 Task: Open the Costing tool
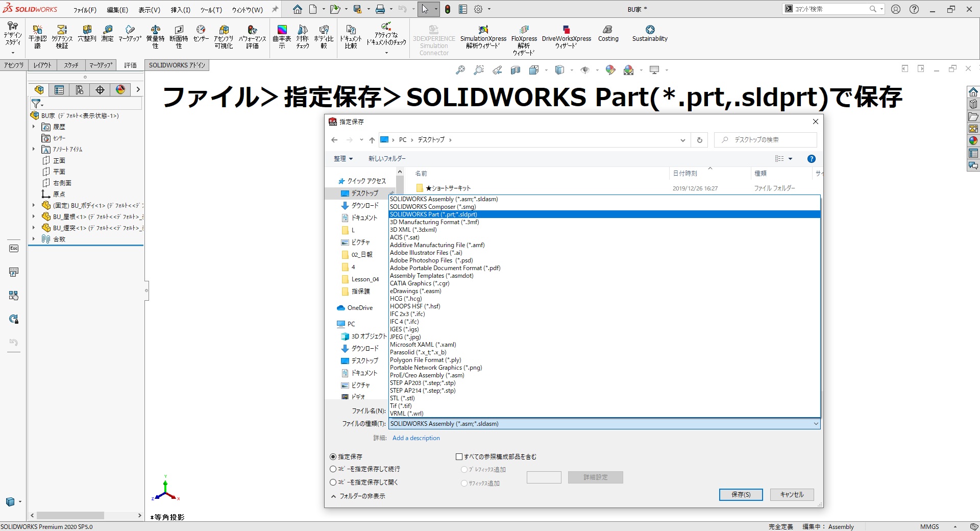pos(607,34)
